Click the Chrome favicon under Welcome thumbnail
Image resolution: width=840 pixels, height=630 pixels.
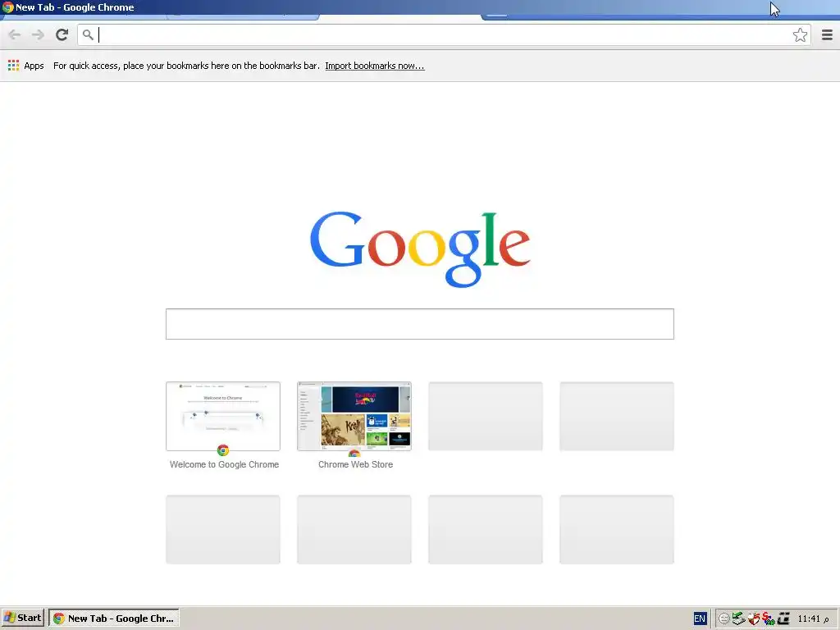coord(223,450)
